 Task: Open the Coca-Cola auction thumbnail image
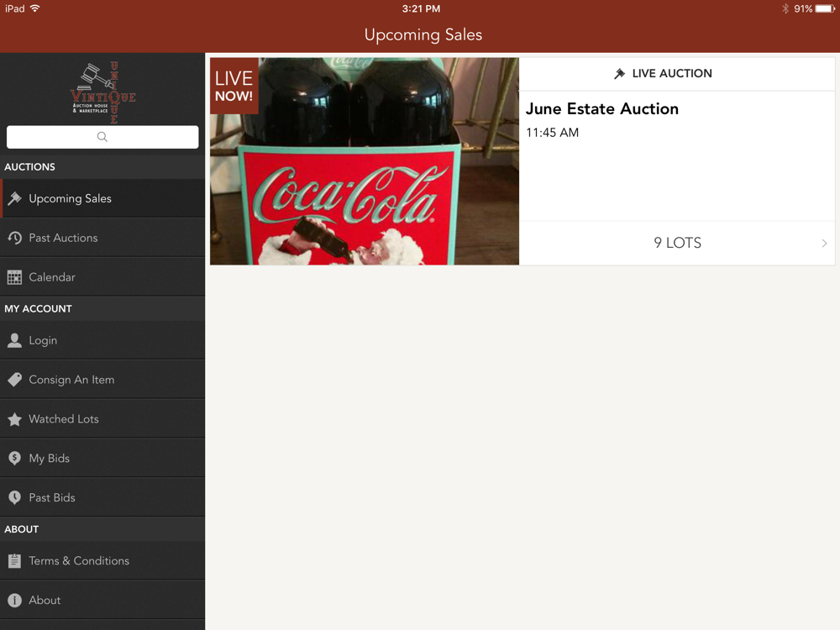click(x=365, y=161)
